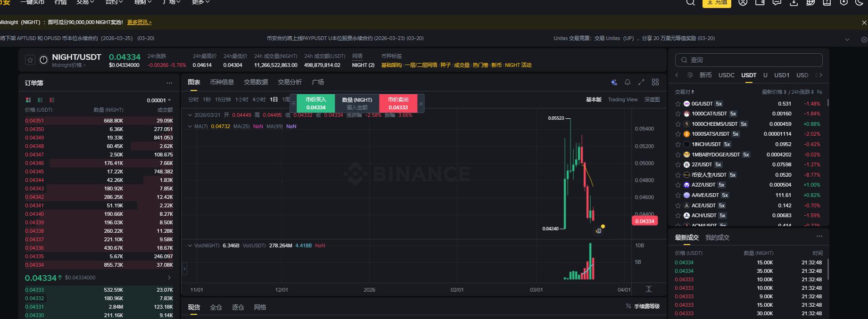The height and width of the screenshot is (319, 868).
Task: Expand the announcements ticker chevron
Action: click(847, 40)
